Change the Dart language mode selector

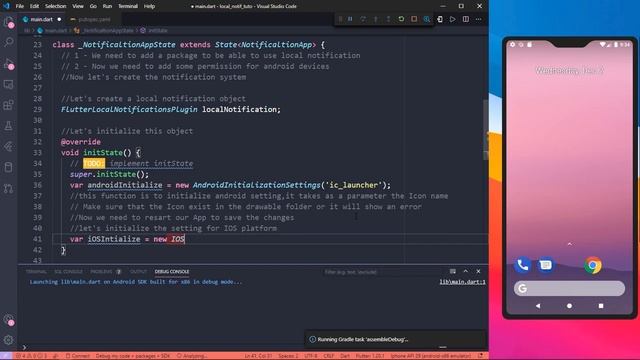click(345, 356)
